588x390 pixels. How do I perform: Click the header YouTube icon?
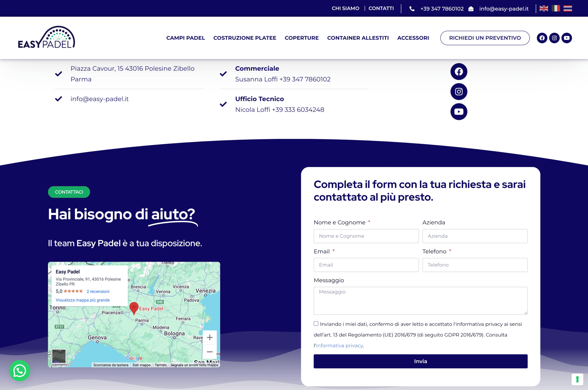566,38
